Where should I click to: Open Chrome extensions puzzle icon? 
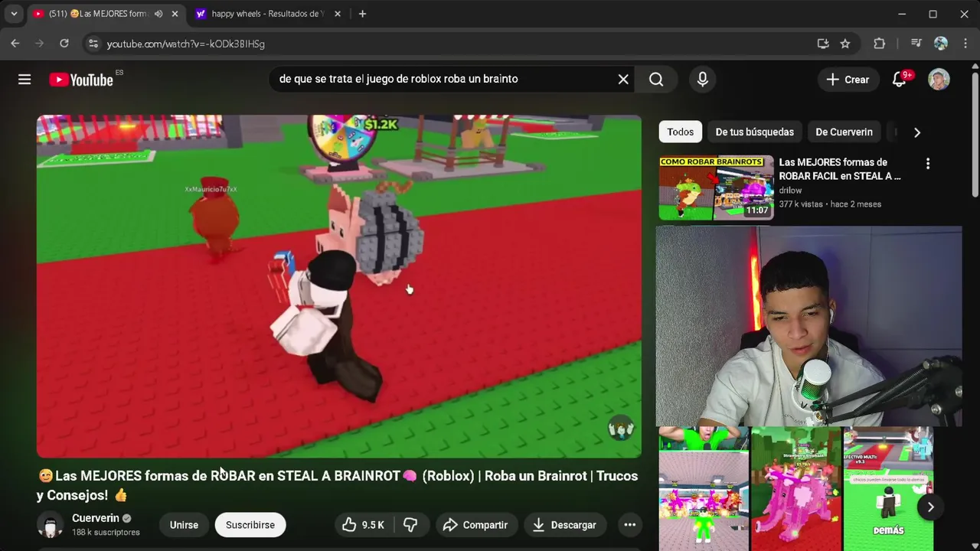(x=879, y=44)
